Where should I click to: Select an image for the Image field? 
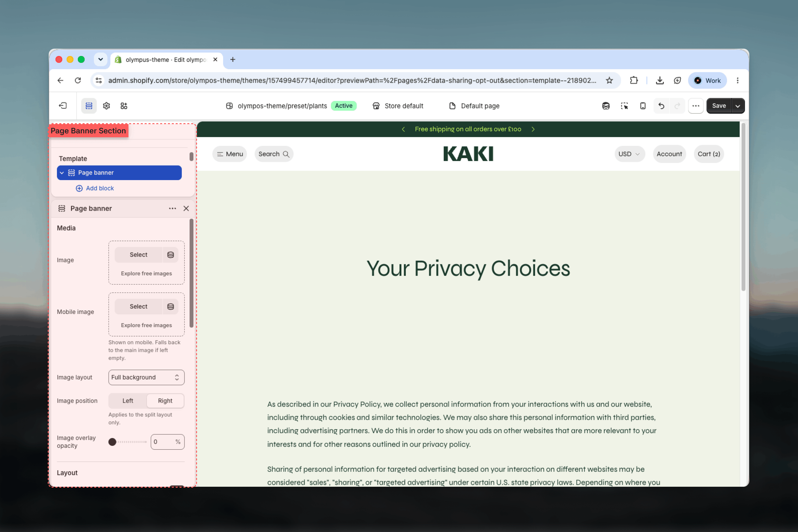point(138,255)
